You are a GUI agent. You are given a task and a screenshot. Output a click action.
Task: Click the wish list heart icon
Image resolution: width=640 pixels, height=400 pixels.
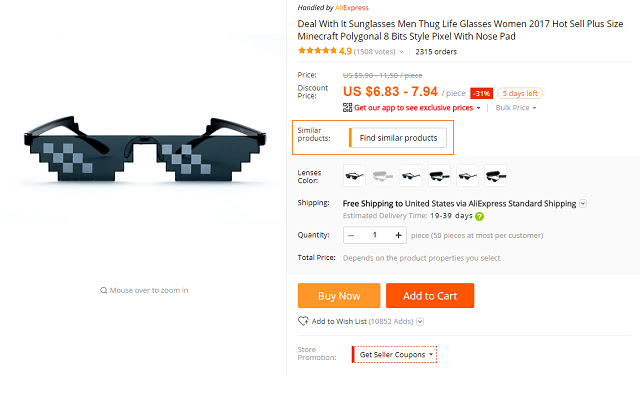(303, 321)
